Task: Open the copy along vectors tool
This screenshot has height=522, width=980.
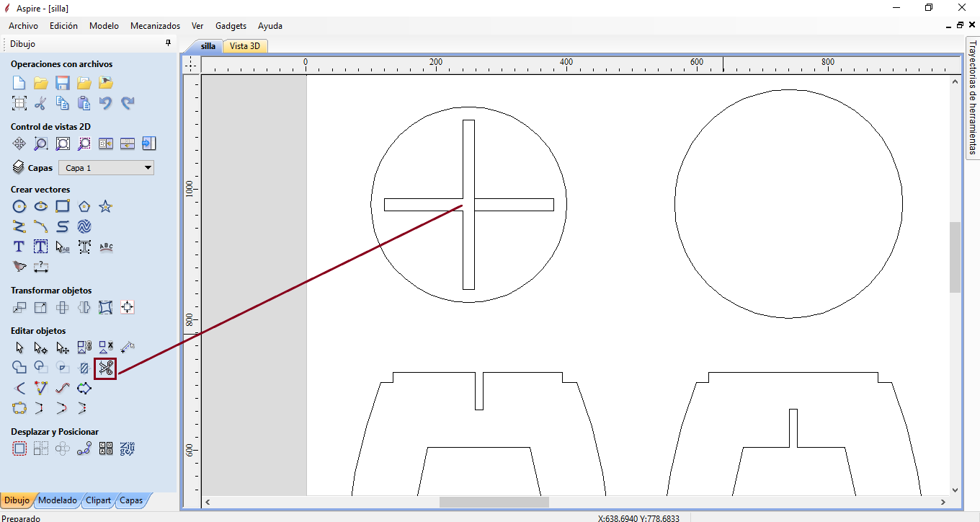Action: (84, 449)
